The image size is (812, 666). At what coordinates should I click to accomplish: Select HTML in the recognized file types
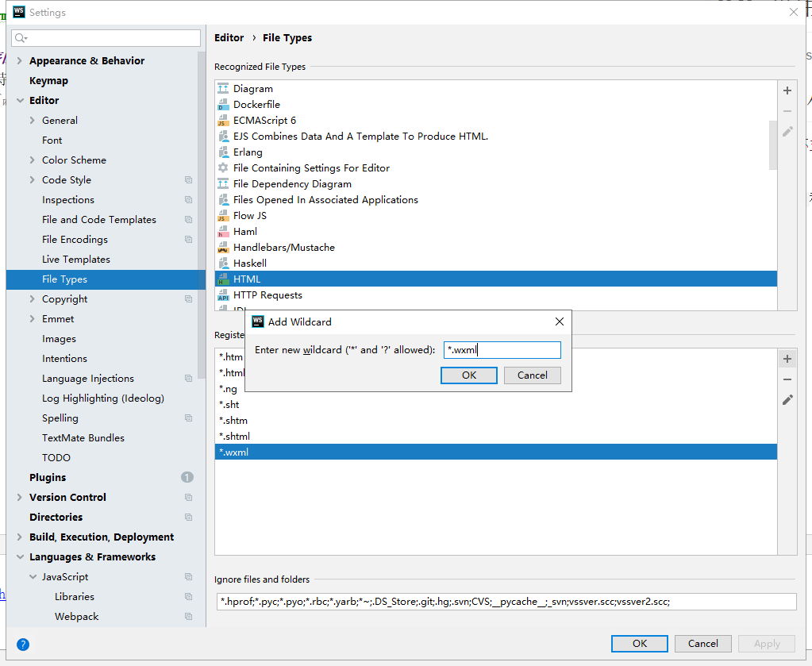[496, 279]
